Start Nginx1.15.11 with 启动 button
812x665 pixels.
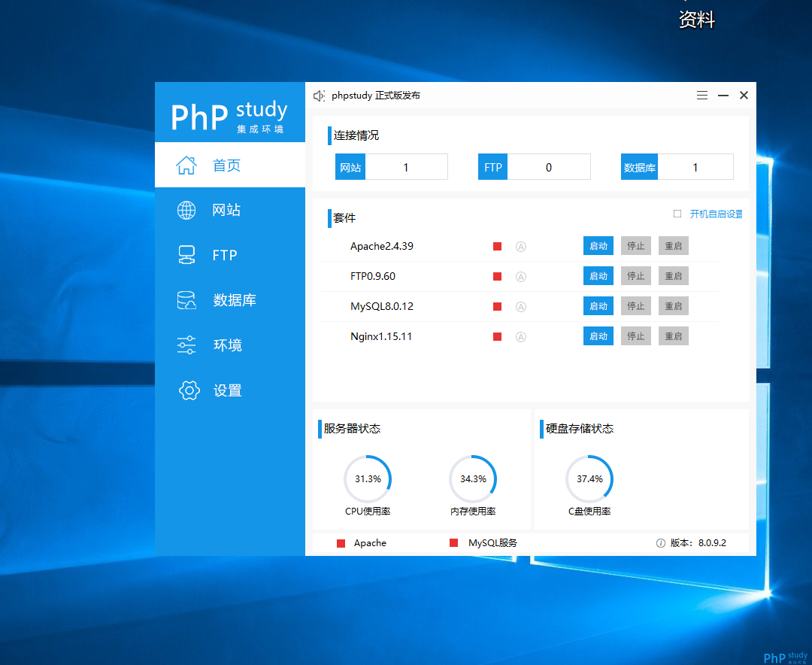598,336
